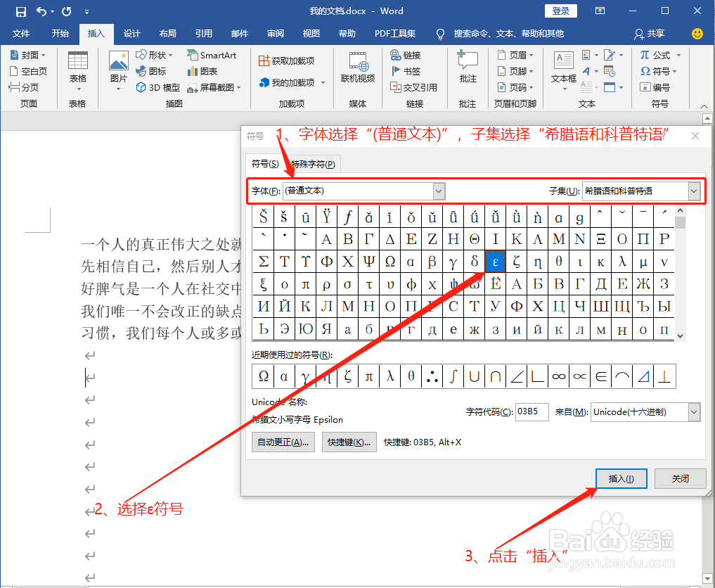715x588 pixels.
Task: Open the Shapes gallery
Action: (155, 55)
